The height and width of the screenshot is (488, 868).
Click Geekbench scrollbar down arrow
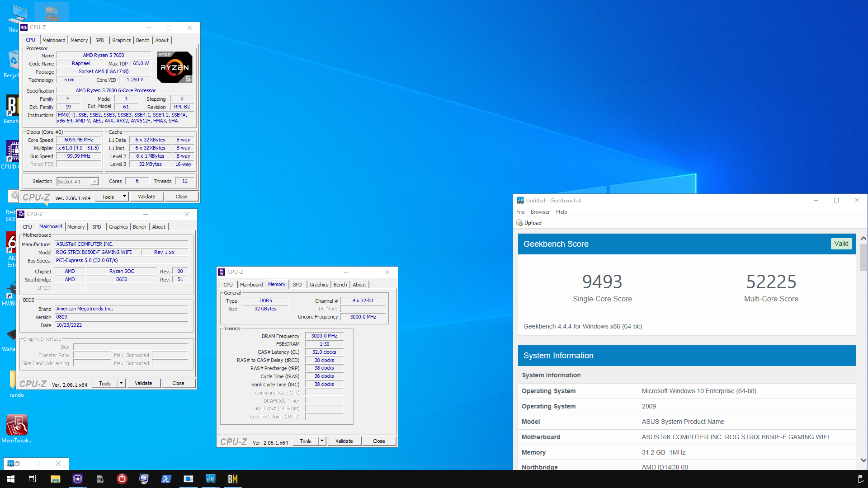(863, 460)
